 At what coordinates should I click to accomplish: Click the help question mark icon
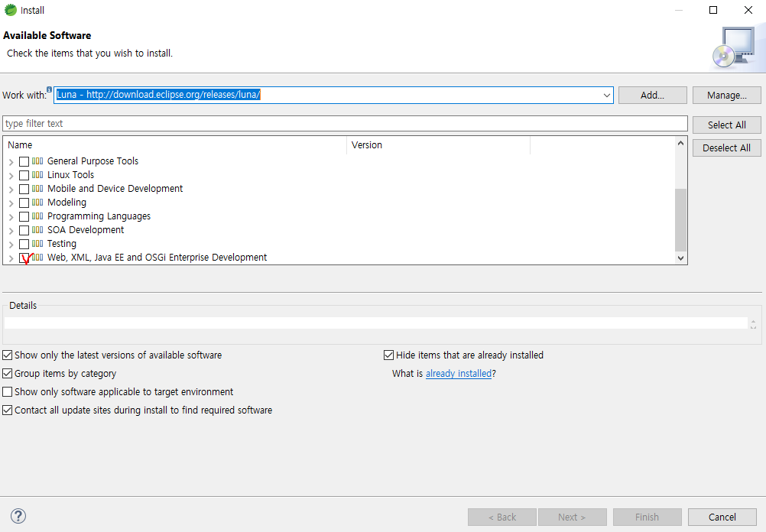[18, 516]
